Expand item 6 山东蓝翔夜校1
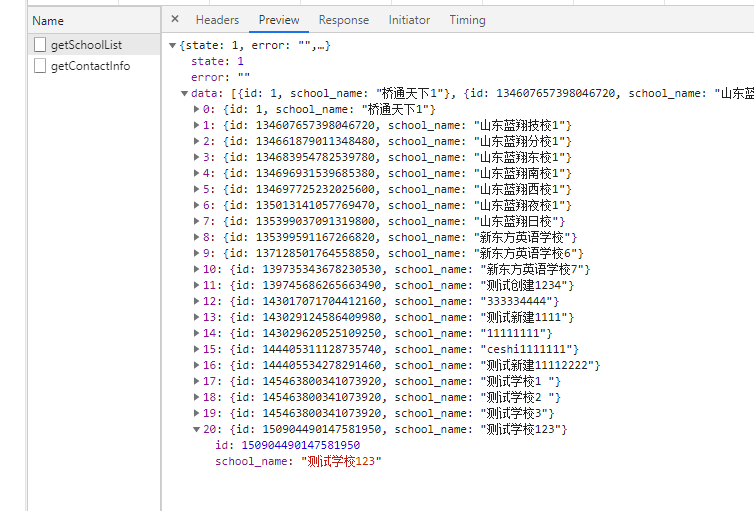754x511 pixels. tap(196, 205)
